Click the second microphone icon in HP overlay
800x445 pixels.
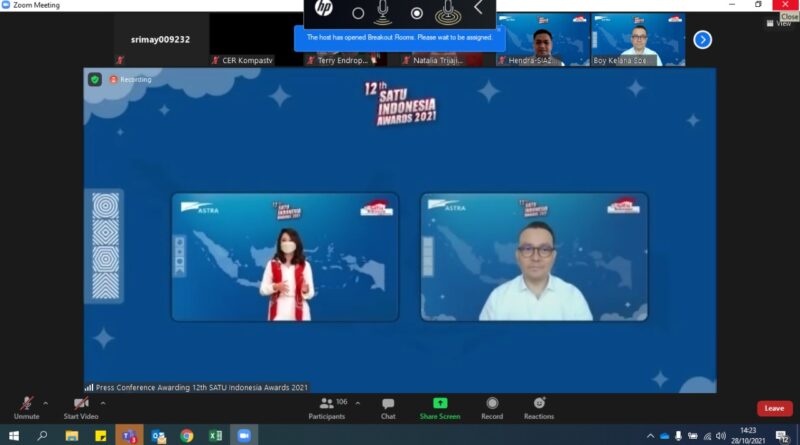448,12
